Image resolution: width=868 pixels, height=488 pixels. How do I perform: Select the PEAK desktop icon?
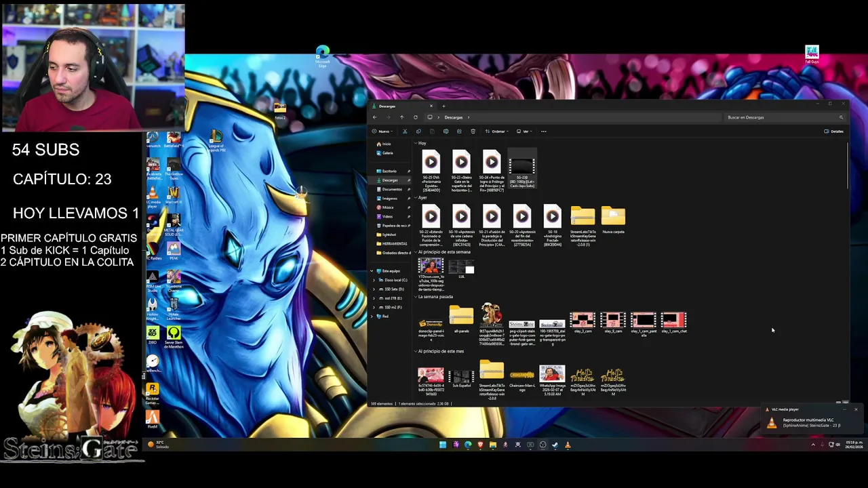point(174,251)
